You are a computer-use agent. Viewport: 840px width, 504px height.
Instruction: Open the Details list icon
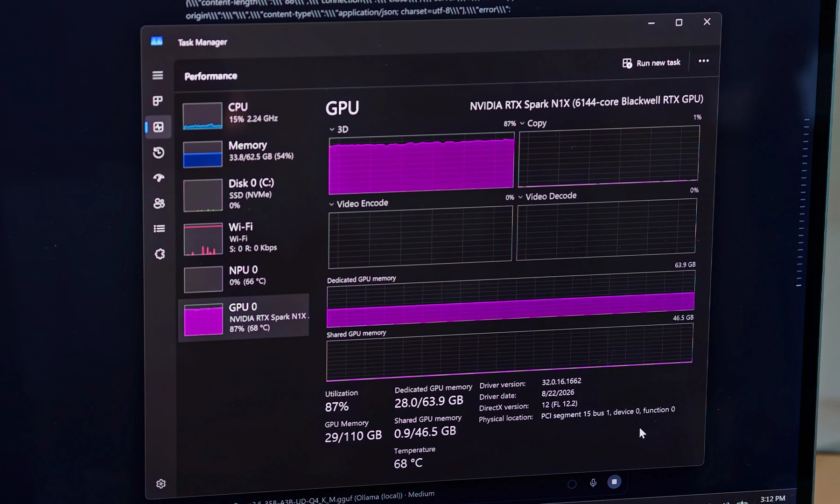(159, 228)
